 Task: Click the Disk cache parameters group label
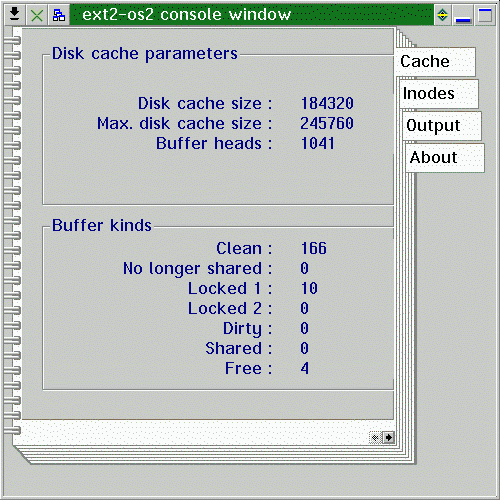[x=145, y=54]
